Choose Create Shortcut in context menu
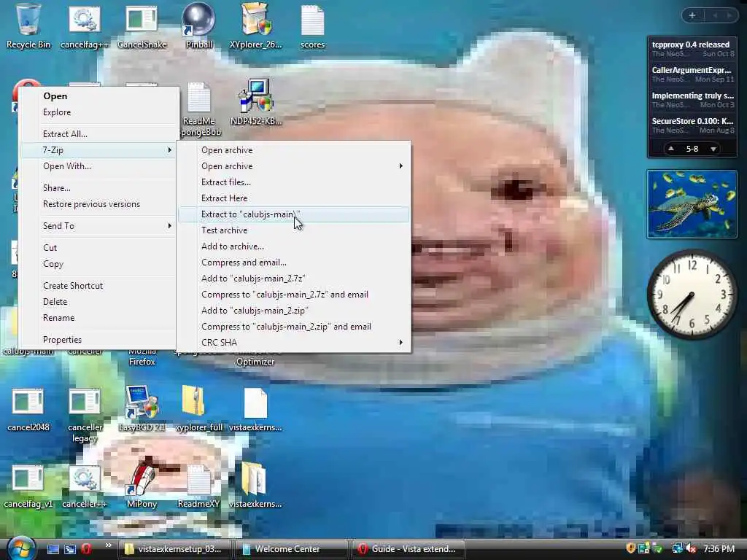747x560 pixels. click(98, 286)
